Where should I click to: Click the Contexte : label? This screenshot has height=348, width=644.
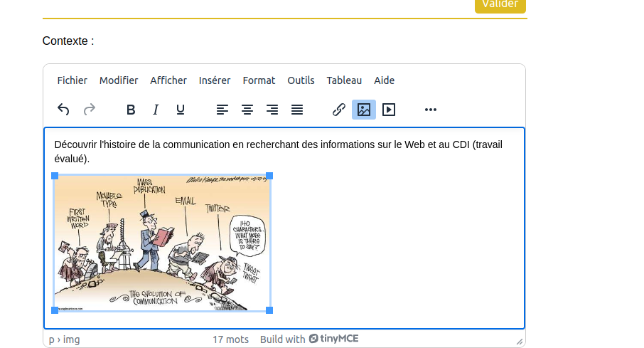[68, 41]
